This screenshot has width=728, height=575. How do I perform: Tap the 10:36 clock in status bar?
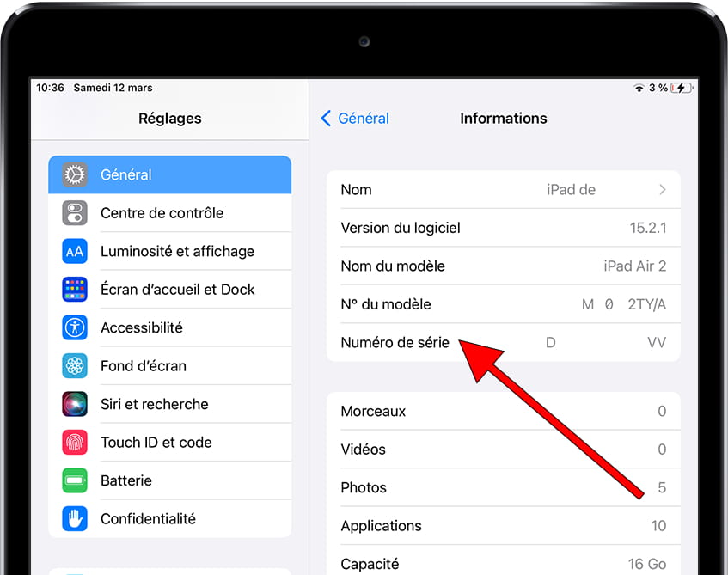(x=50, y=88)
